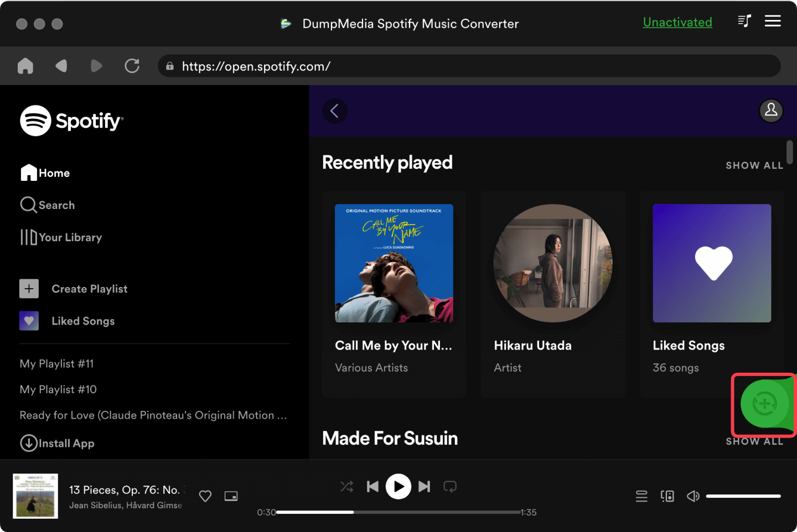Reload the Spotify page

point(132,66)
